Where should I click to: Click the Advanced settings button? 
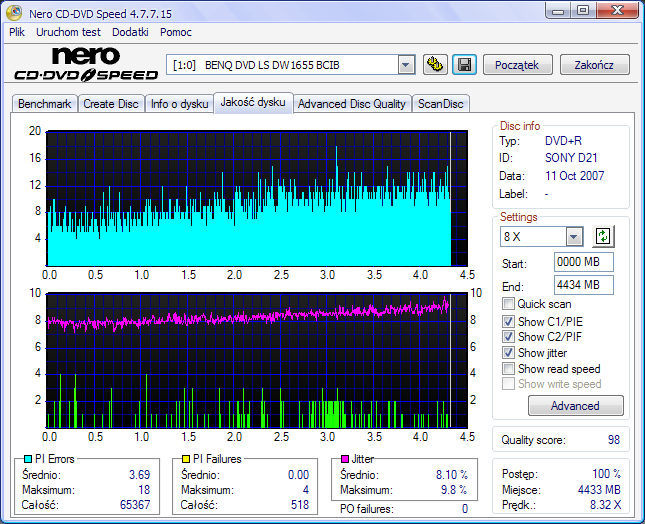(x=575, y=406)
